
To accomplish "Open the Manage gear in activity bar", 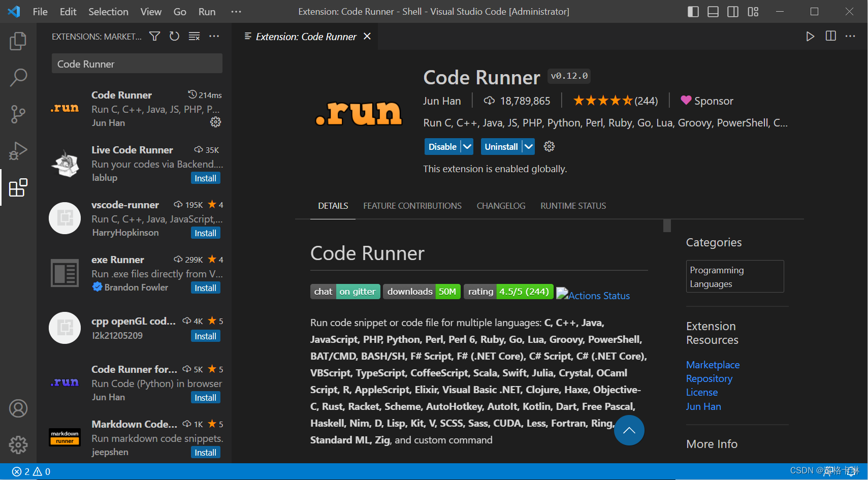I will [18, 445].
